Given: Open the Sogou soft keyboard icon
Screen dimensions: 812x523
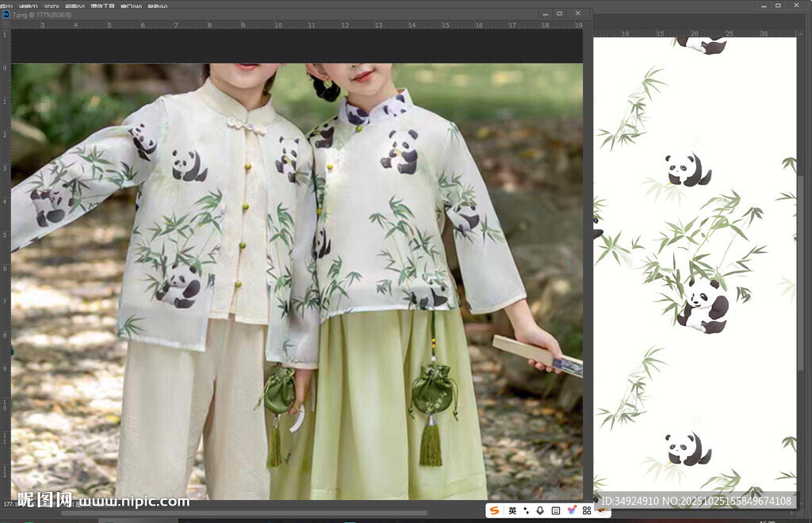Looking at the screenshot, I should click(x=555, y=510).
